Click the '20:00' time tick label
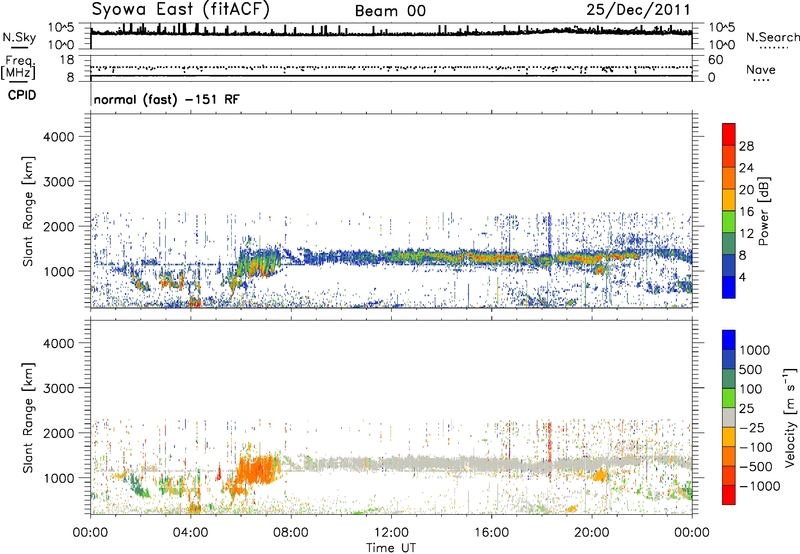 point(591,533)
